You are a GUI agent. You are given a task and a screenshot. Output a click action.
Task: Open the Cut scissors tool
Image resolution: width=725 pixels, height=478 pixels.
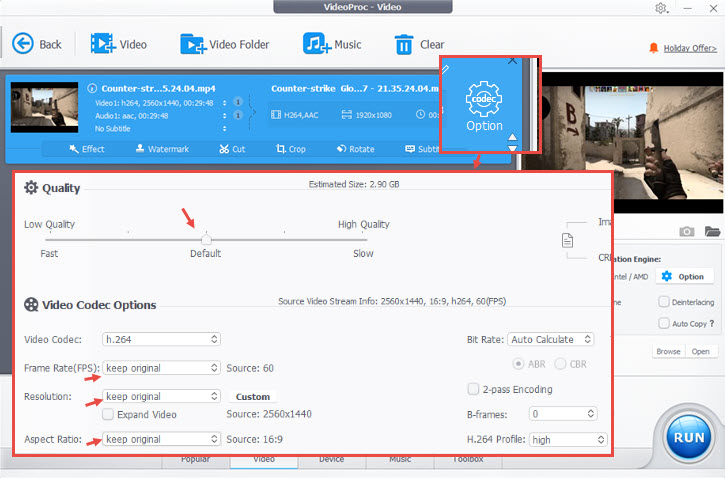click(x=232, y=149)
